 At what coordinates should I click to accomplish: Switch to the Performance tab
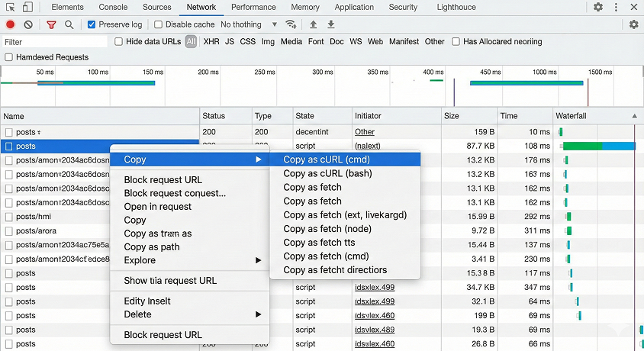click(253, 7)
